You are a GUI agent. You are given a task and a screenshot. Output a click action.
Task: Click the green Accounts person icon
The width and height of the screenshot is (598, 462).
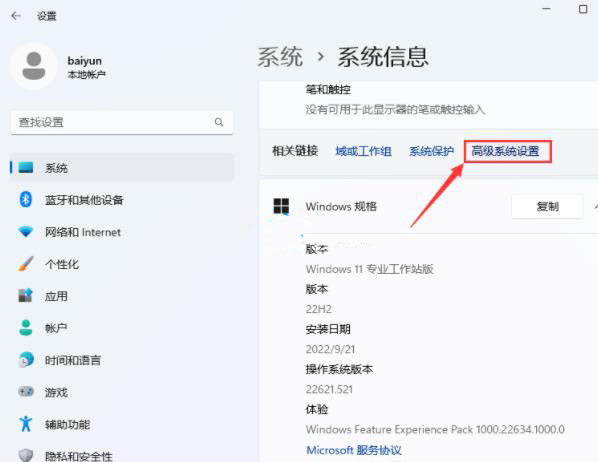[26, 328]
